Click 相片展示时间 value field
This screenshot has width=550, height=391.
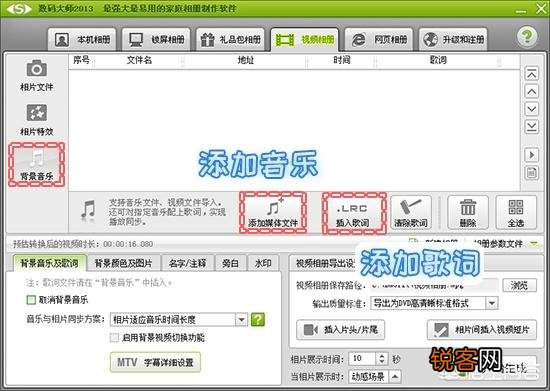[363, 358]
